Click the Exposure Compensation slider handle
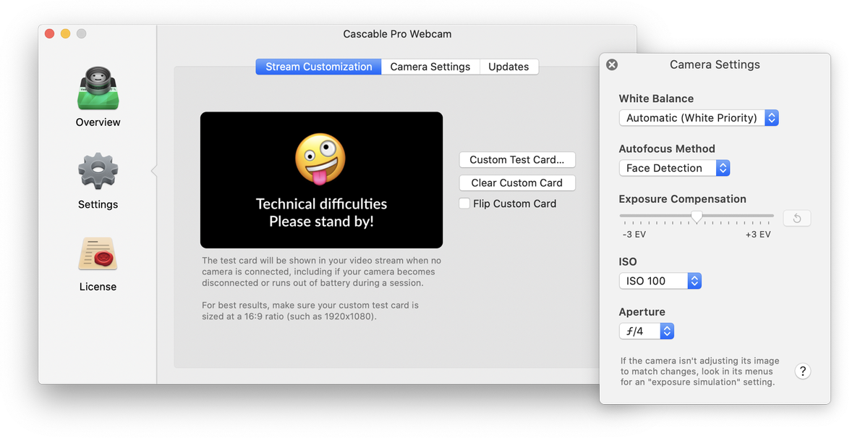 pyautogui.click(x=697, y=217)
